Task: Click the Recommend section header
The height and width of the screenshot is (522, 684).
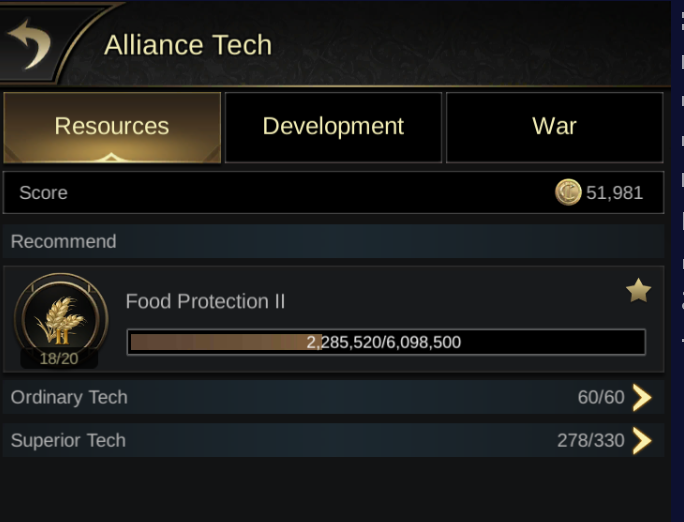Action: pyautogui.click(x=334, y=241)
